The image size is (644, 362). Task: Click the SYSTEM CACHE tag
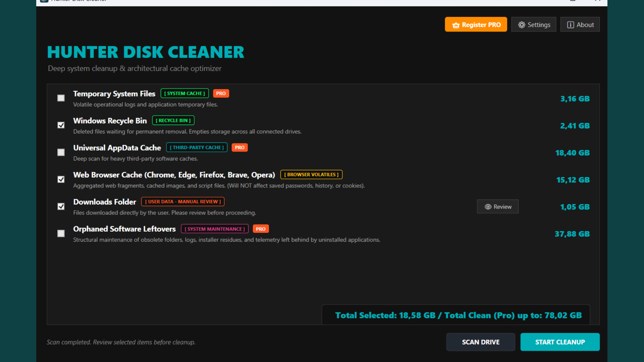point(184,93)
